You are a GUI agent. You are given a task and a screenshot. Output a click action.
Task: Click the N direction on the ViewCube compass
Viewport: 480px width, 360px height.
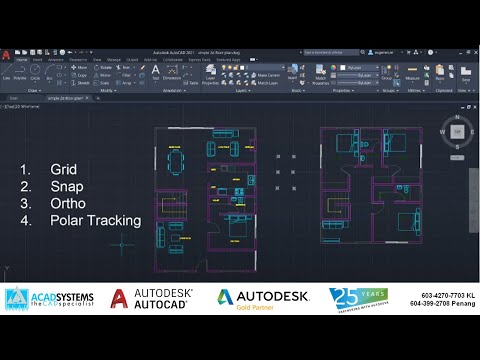point(457,117)
